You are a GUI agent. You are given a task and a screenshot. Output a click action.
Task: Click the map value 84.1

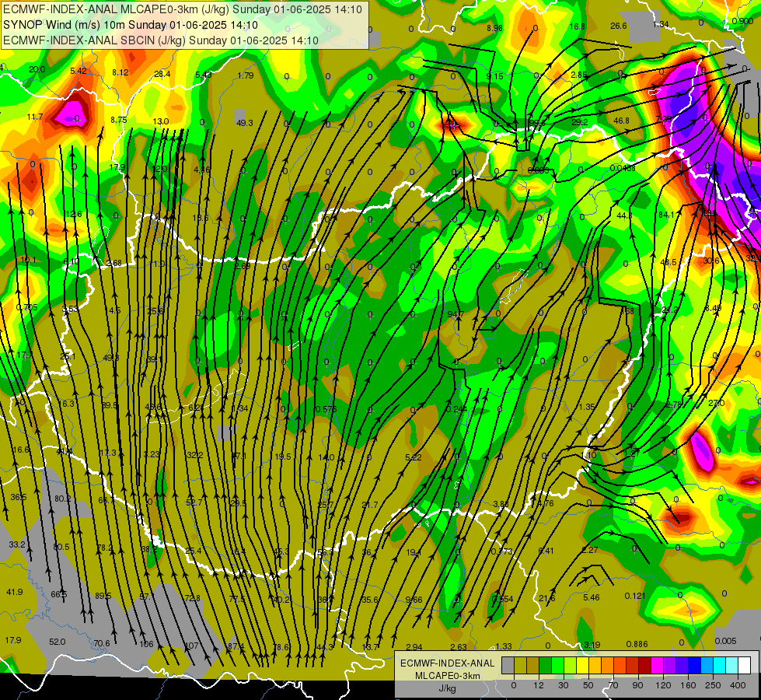[x=667, y=215]
